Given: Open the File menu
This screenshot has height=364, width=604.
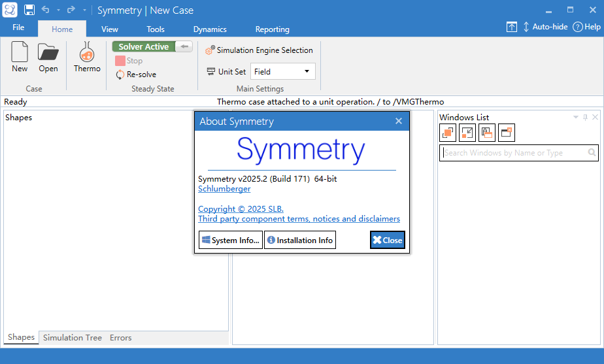Looking at the screenshot, I should coord(18,27).
